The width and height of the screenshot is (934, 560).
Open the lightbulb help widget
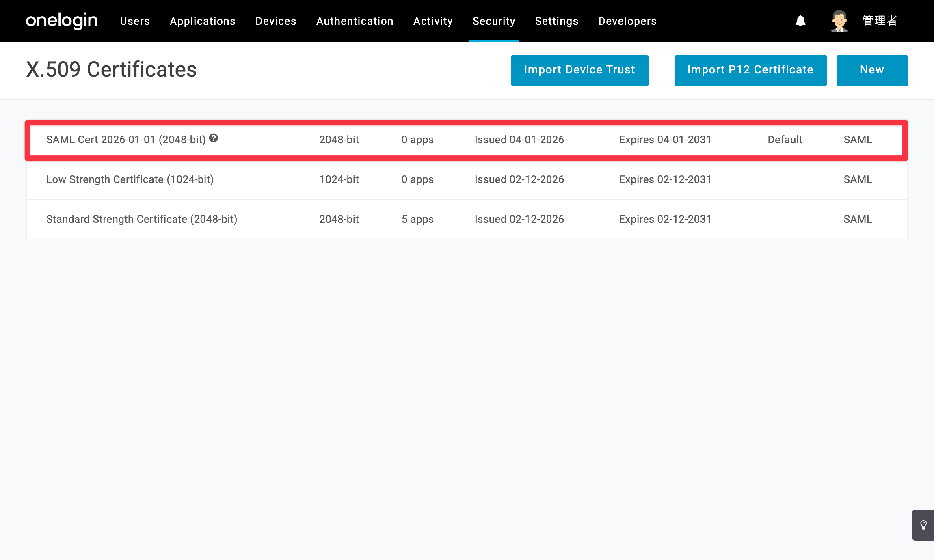pos(923,525)
